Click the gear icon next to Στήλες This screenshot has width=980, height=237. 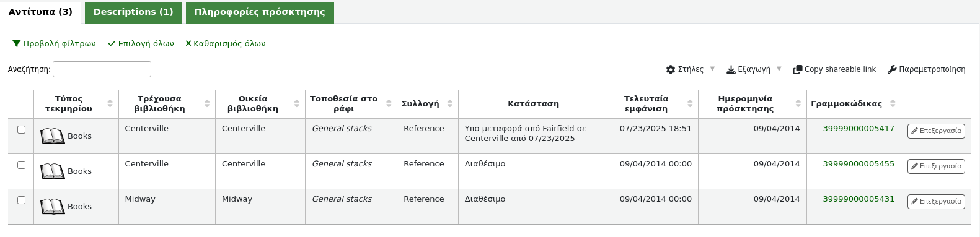pyautogui.click(x=670, y=69)
